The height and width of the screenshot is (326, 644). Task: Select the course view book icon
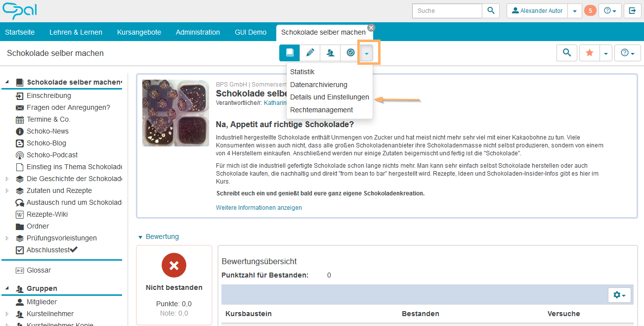tap(290, 52)
